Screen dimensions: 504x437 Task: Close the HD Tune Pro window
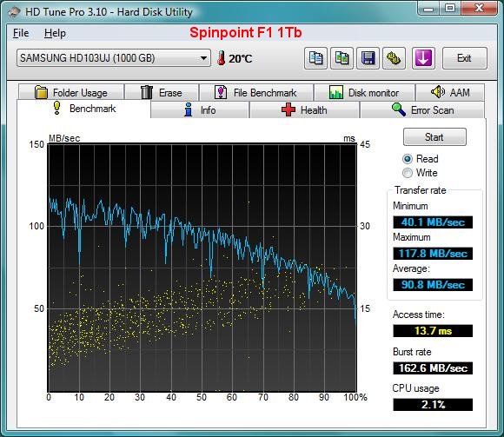point(479,9)
